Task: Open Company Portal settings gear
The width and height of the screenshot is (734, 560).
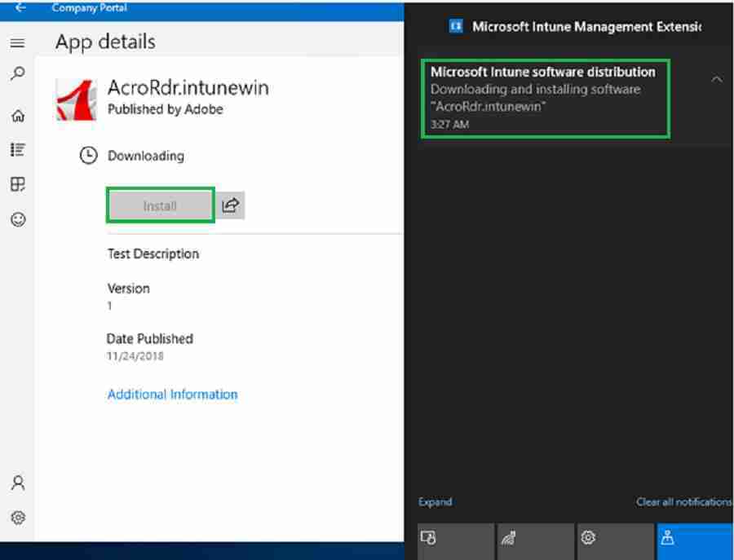Action: (x=18, y=518)
